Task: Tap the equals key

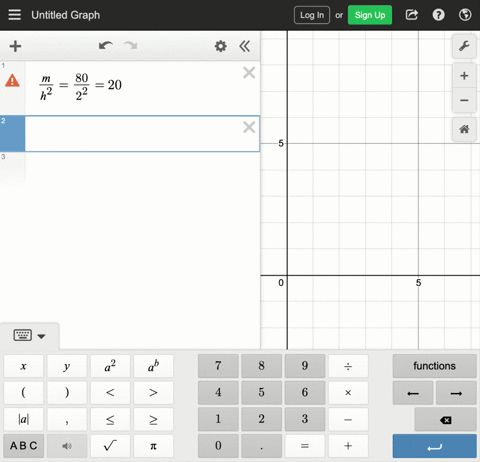Action: (305, 446)
